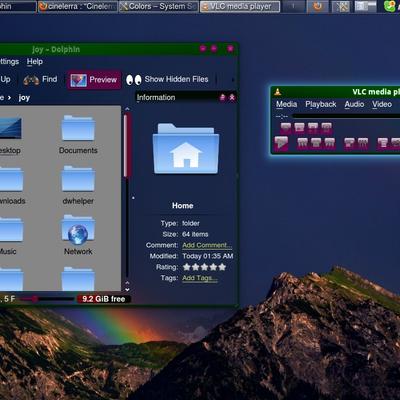Viewport: 400px width, 400px height.
Task: Set rating to three stars
Action: tap(204, 267)
